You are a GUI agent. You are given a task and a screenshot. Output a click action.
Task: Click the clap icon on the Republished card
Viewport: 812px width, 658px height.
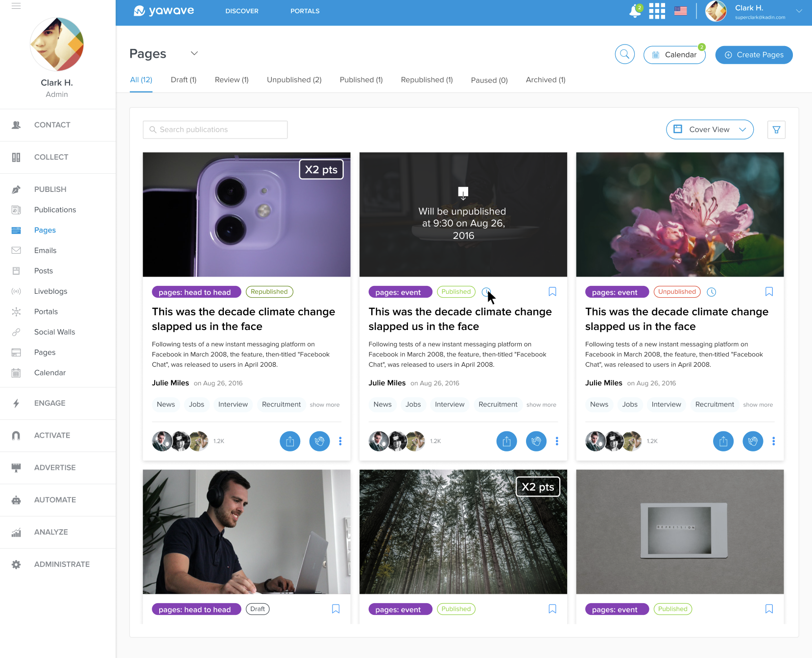(x=319, y=441)
